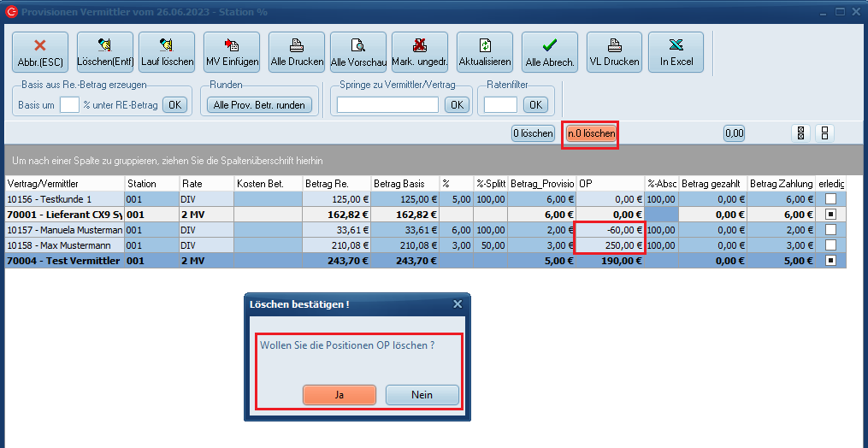Screen dimensions: 868x448
Task: Toggle erledigt checkbox for Testkunde 1 row
Action: pos(830,198)
